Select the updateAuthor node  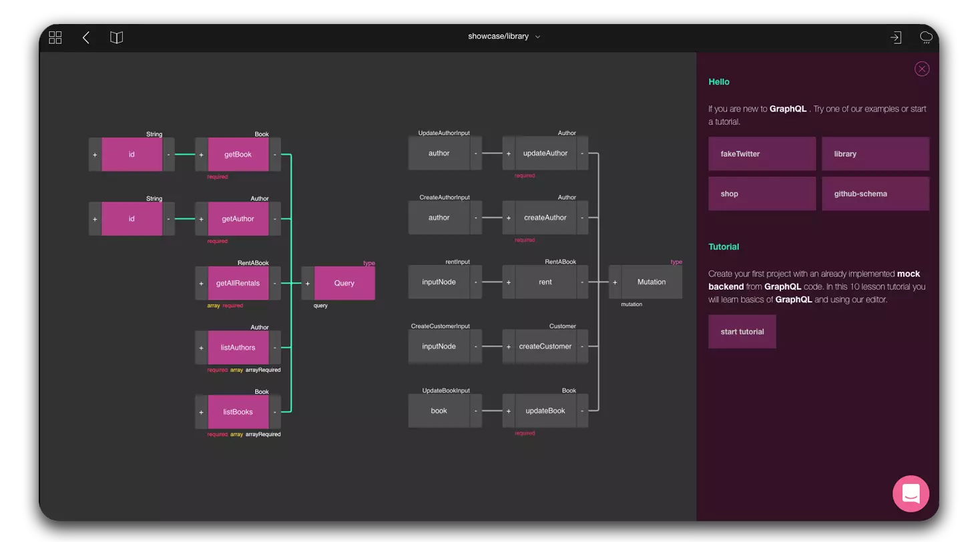click(545, 153)
